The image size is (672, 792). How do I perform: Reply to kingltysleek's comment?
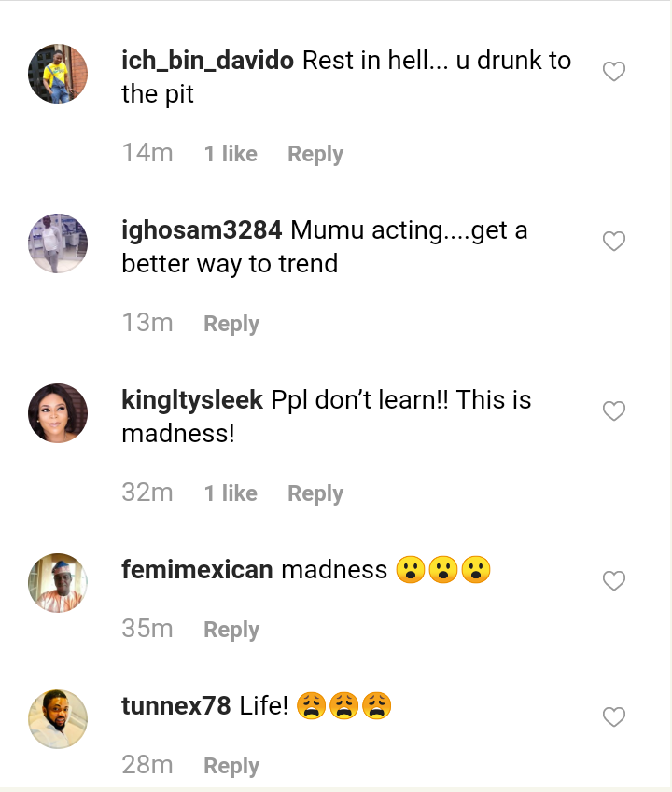click(x=315, y=493)
